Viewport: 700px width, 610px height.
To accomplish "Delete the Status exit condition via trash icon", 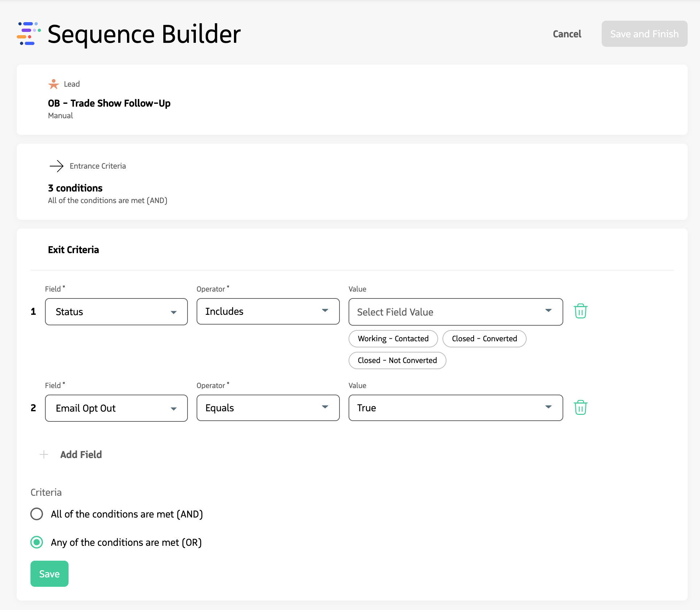I will (580, 311).
